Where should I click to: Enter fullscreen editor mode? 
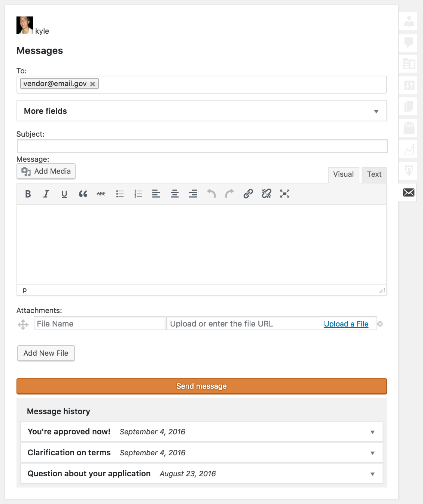click(x=284, y=194)
